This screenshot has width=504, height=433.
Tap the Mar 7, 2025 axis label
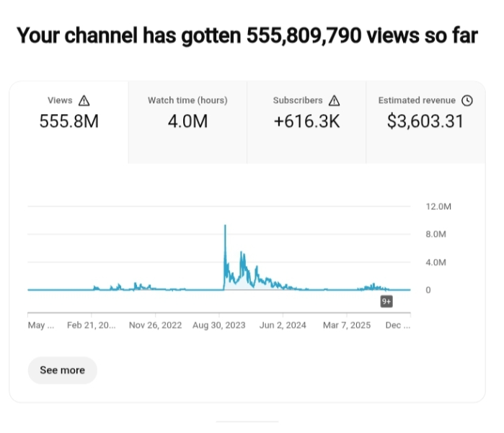[346, 325]
